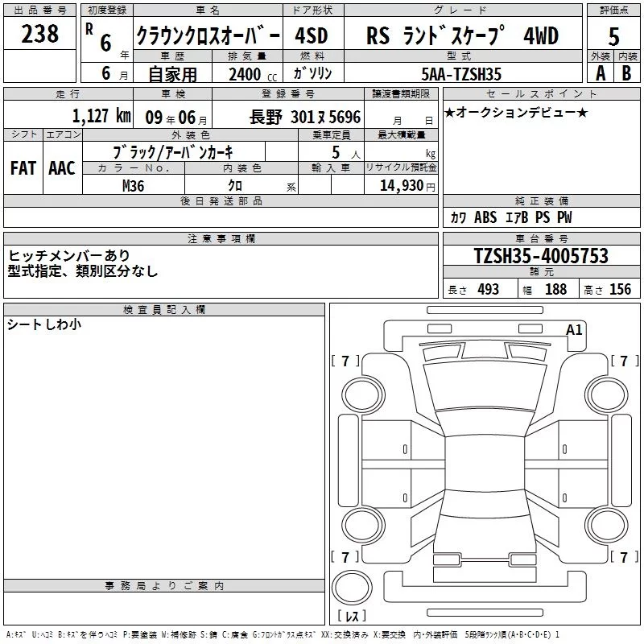The image size is (644, 644).
Task: Click exterior color ブラック/アーバンカーキ
Action: pos(173,152)
